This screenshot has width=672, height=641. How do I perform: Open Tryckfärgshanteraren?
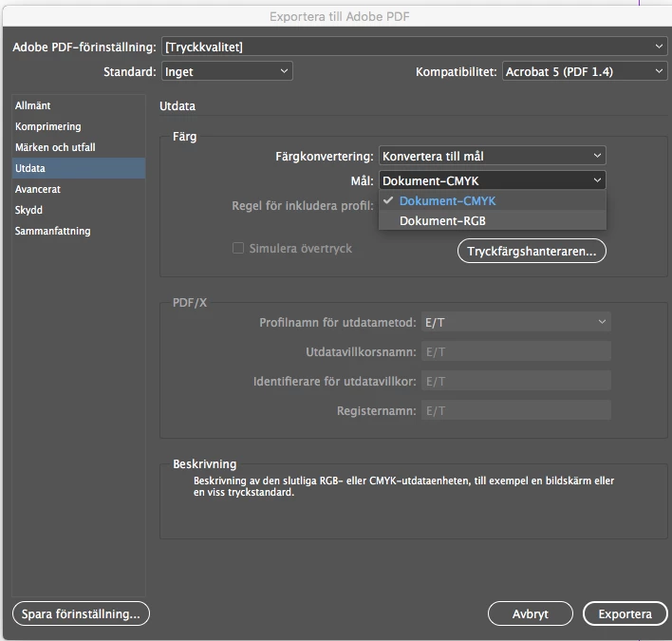click(532, 251)
